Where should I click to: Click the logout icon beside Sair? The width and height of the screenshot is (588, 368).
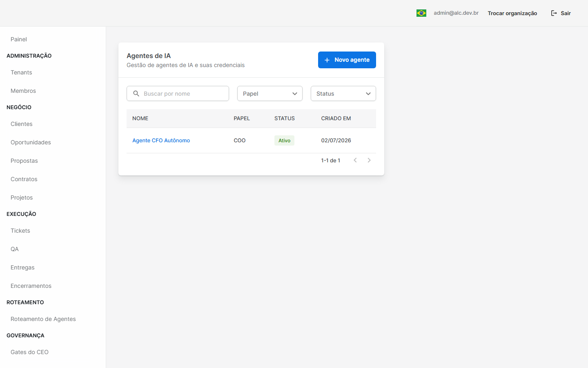click(x=554, y=13)
